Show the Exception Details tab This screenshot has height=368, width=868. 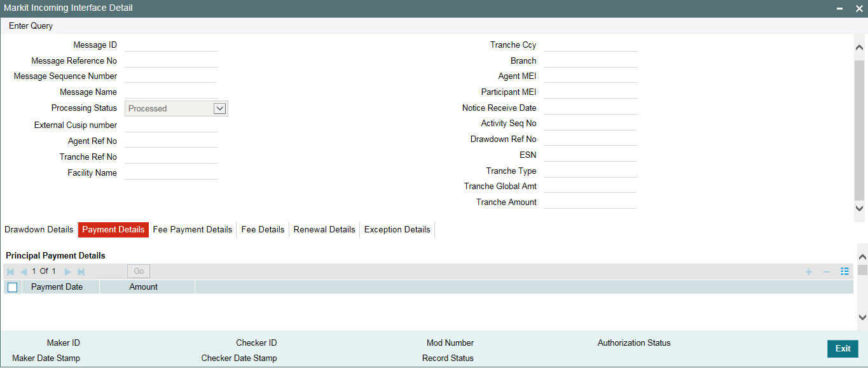pos(397,229)
